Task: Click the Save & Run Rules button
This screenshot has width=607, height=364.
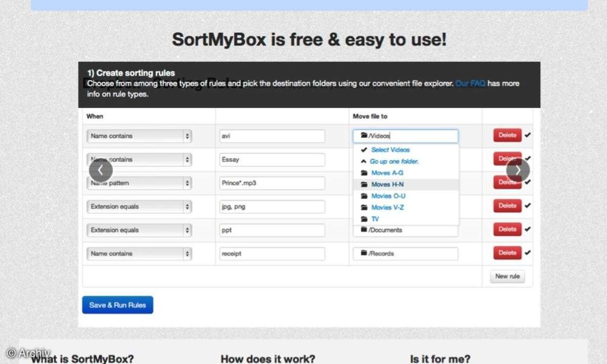Action: pos(118,305)
